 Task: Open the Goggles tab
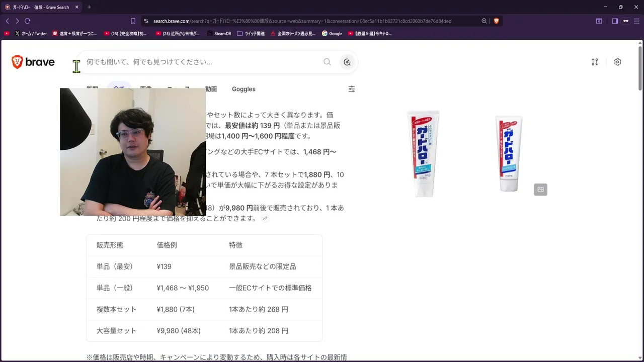pyautogui.click(x=244, y=89)
